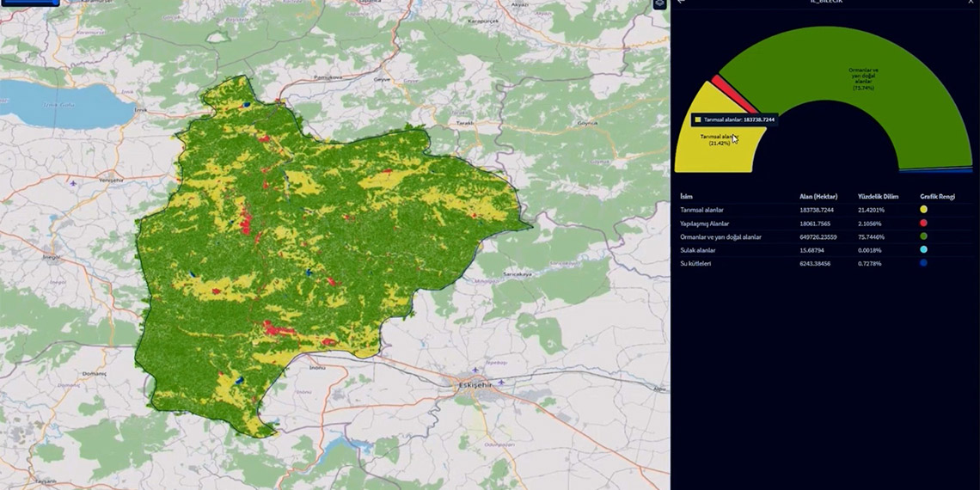This screenshot has width=980, height=490.
Task: Open the map layers icon
Action: [659, 4]
